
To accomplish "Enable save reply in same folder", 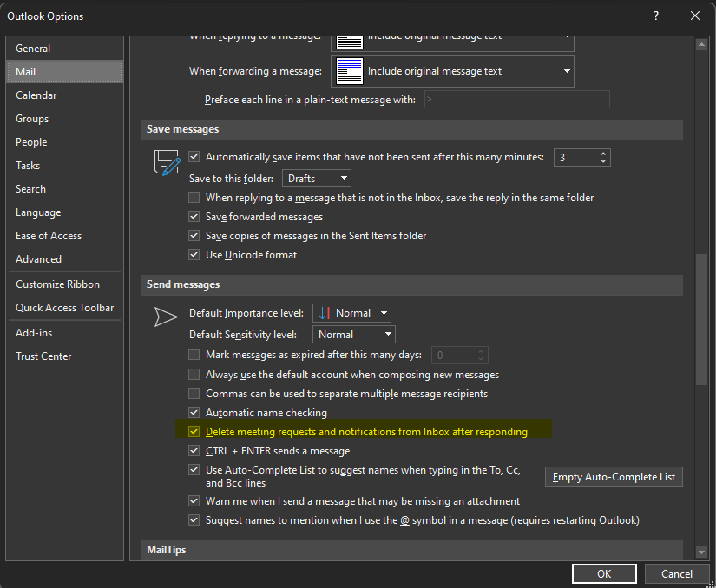I will [x=194, y=198].
